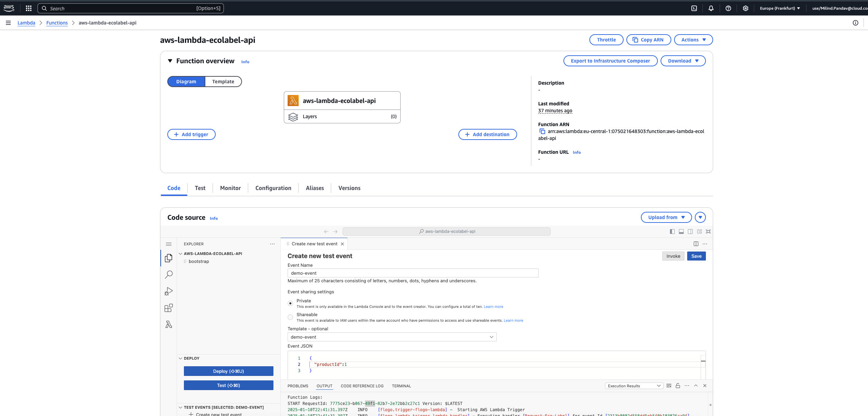The width and height of the screenshot is (868, 416).
Task: Click the Throttle button
Action: pos(606,40)
